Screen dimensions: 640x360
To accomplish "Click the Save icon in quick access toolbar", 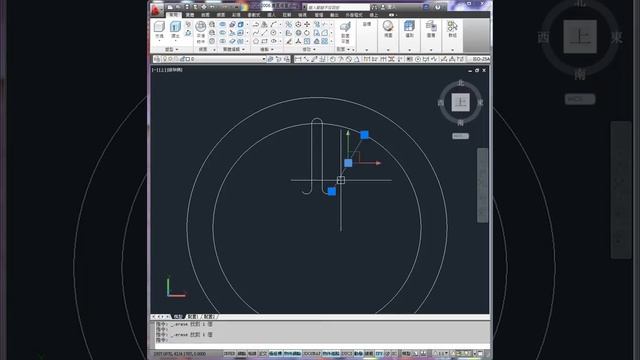I will tap(187, 7).
